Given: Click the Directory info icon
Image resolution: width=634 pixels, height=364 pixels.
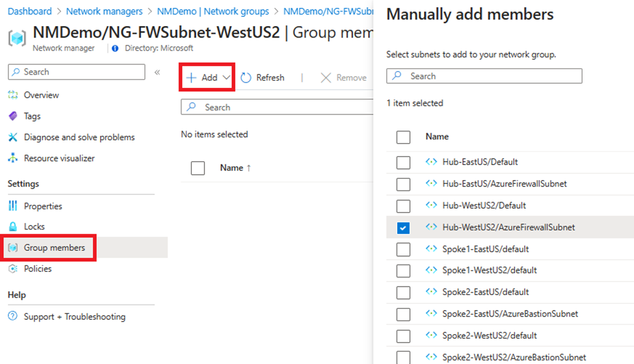Looking at the screenshot, I should (x=115, y=49).
